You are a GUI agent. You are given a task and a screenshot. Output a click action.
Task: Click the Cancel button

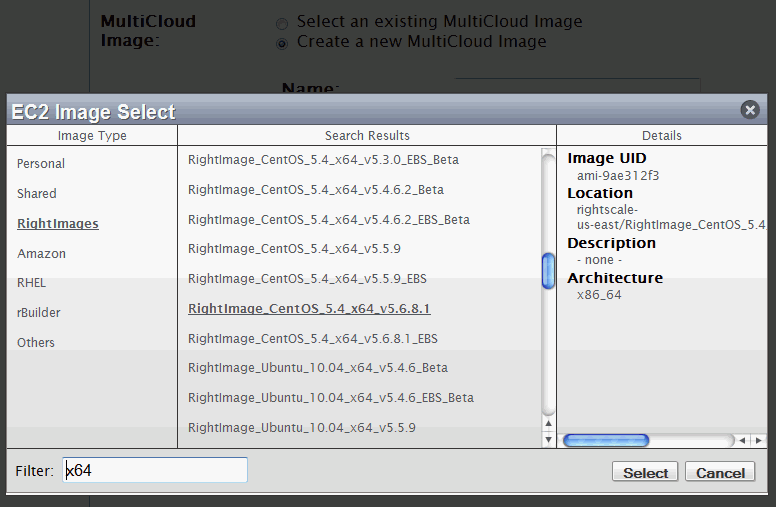click(x=720, y=472)
